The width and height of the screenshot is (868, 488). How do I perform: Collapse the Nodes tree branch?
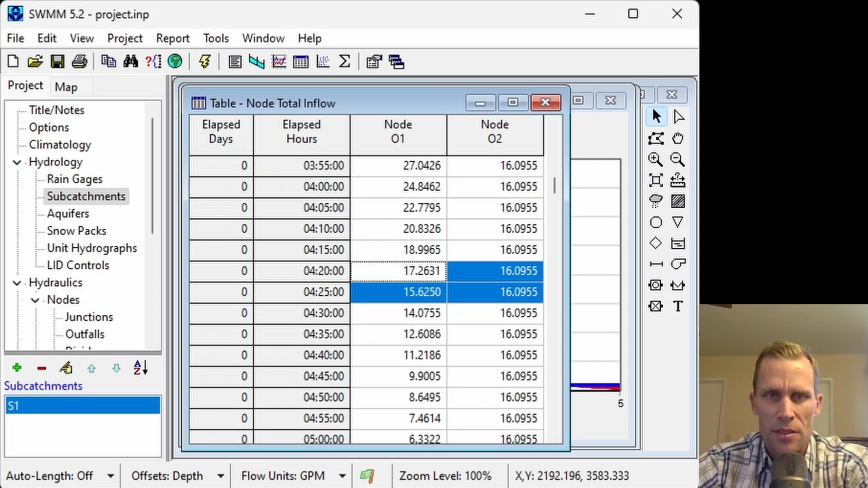(35, 300)
